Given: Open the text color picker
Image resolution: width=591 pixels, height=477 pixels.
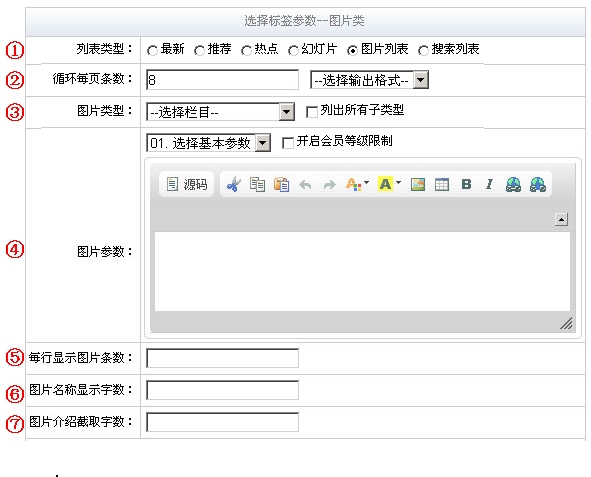Looking at the screenshot, I should point(357,184).
